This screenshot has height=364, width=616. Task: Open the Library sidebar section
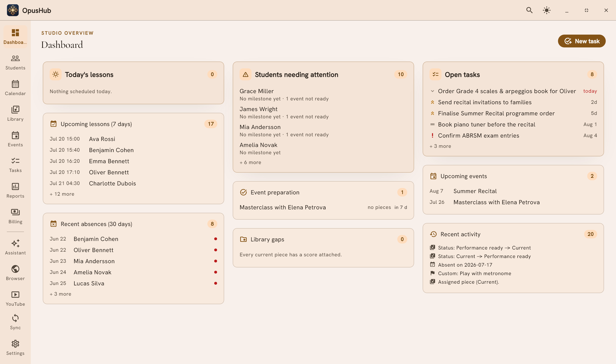[x=15, y=114]
